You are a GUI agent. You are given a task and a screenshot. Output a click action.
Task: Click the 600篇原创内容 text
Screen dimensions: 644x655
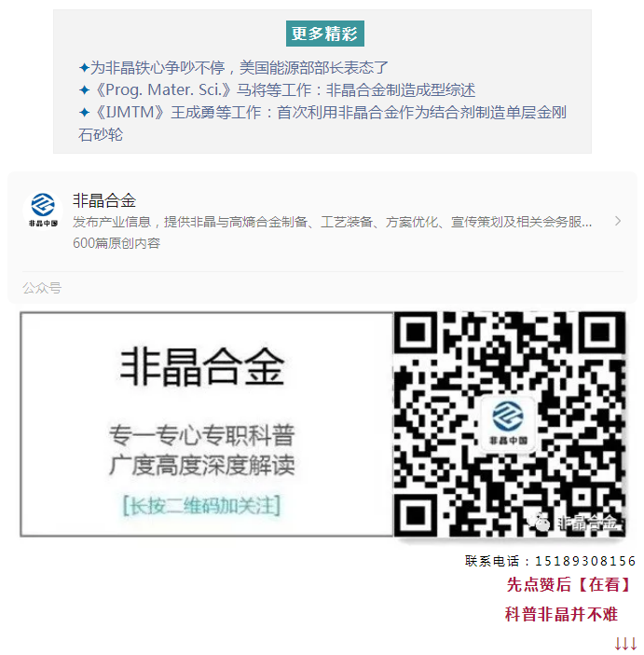(x=116, y=243)
